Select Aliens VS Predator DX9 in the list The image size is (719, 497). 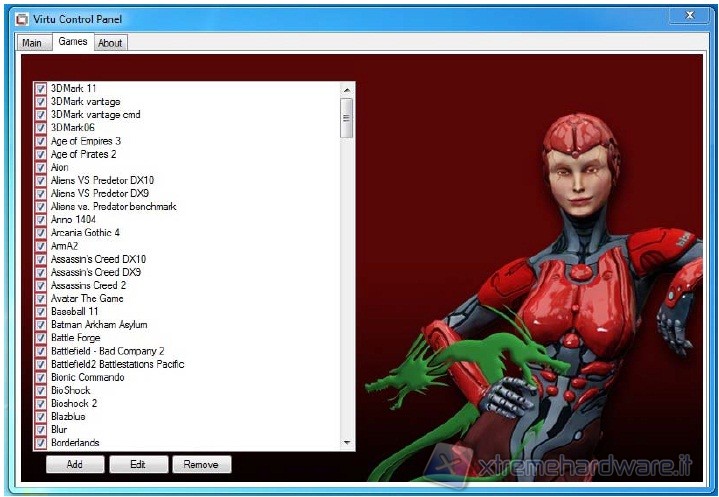tap(100, 193)
